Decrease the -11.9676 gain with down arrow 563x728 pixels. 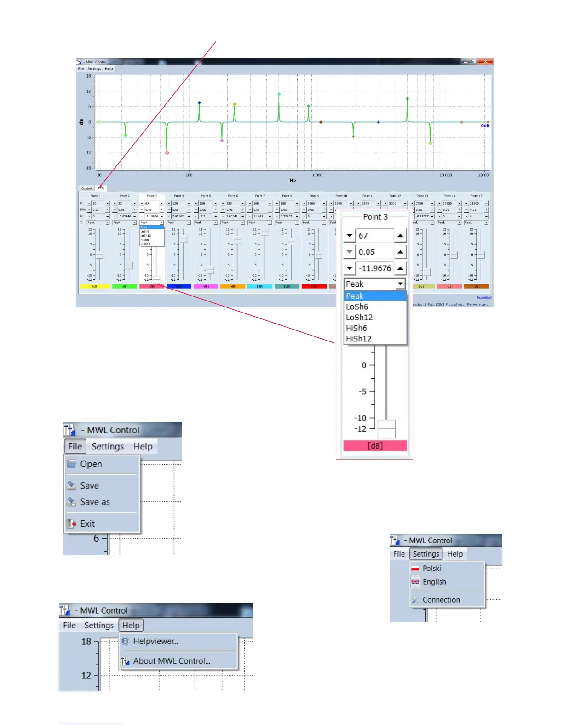pyautogui.click(x=350, y=268)
